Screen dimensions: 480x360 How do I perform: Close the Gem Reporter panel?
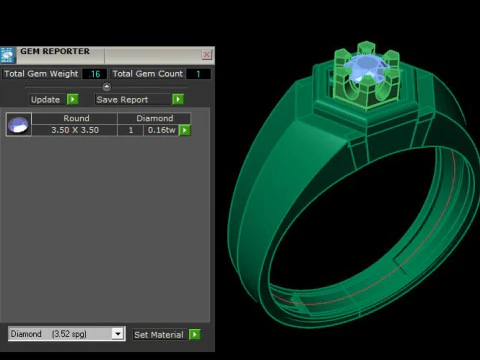coord(207,54)
